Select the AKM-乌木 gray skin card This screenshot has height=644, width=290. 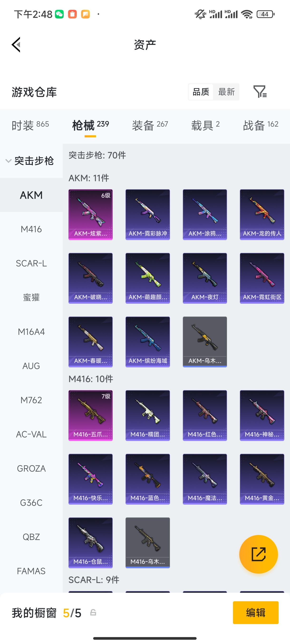coord(205,342)
